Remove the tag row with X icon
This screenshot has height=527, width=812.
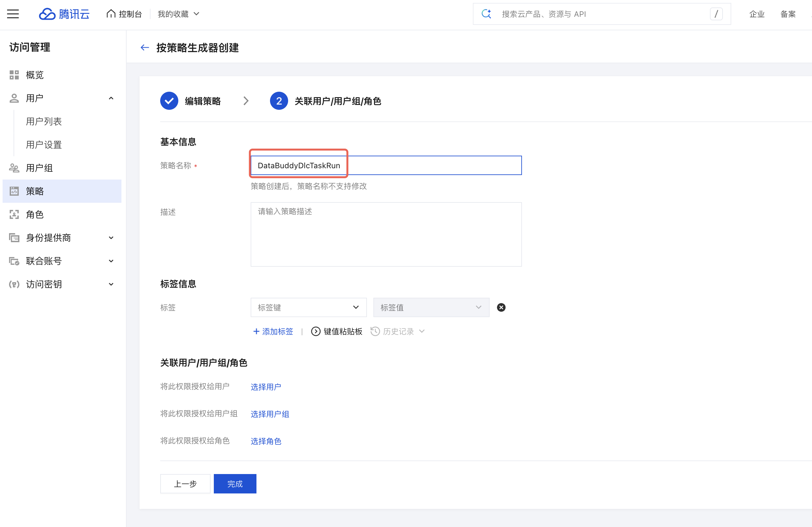[501, 307]
